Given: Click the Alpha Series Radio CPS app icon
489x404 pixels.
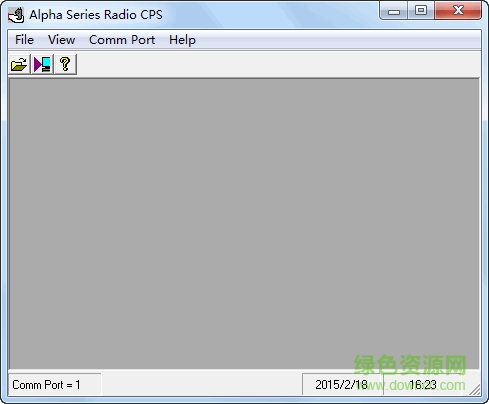Looking at the screenshot, I should [16, 15].
